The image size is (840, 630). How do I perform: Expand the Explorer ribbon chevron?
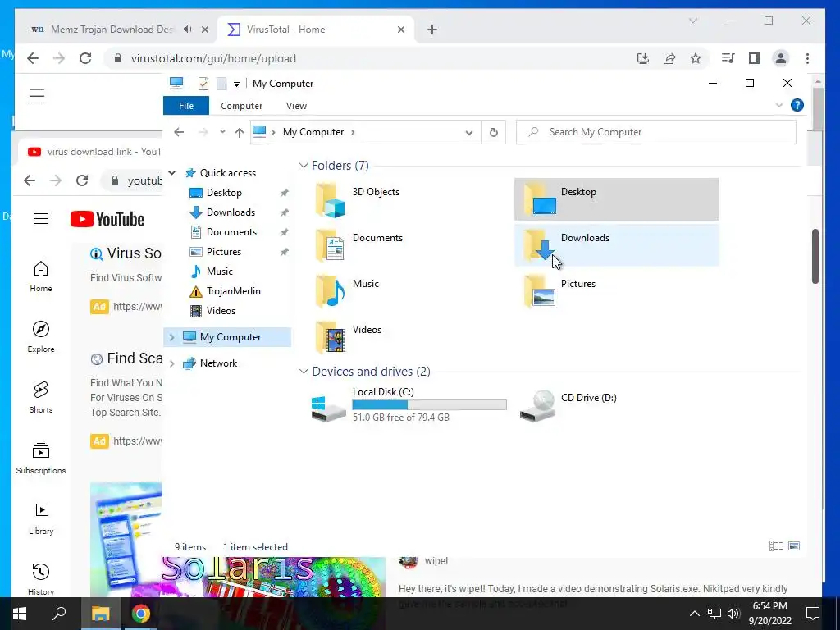(x=779, y=106)
